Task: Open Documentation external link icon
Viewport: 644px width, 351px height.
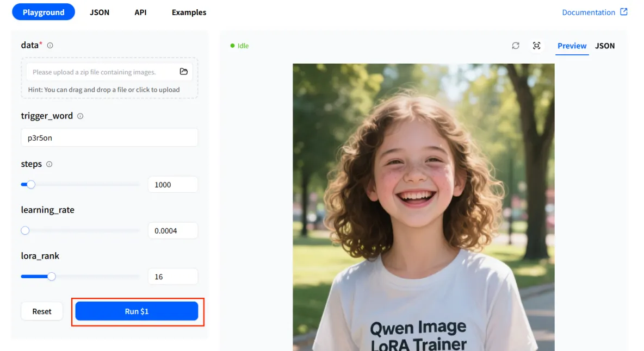Action: [623, 12]
